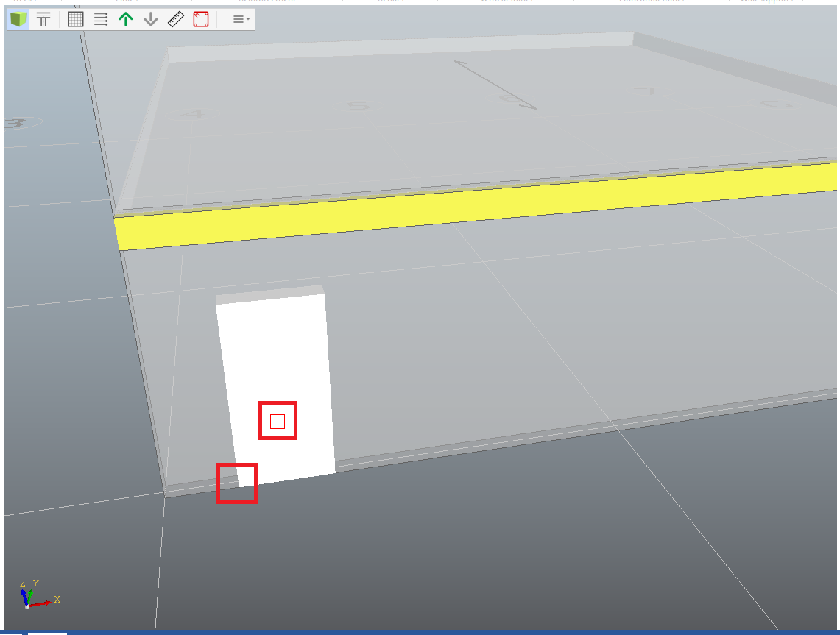Click the gray down arrow icon
Screen dimensions: 840x635
tap(151, 20)
